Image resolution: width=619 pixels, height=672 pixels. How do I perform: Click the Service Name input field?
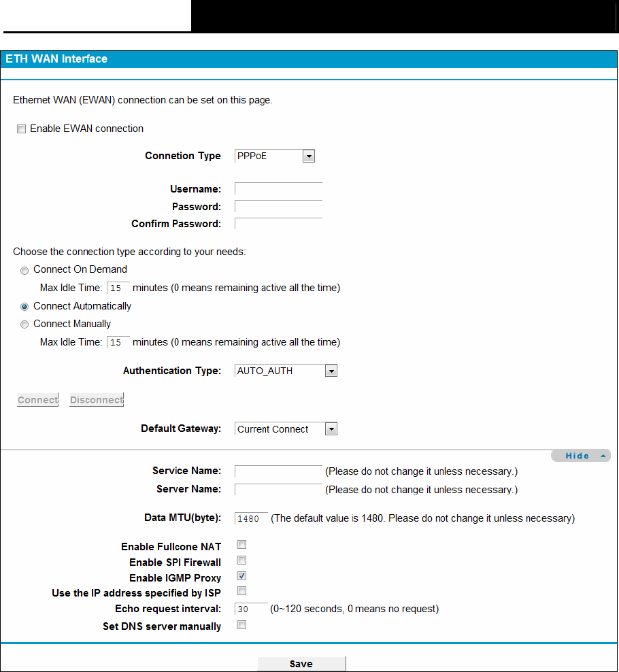(x=278, y=471)
